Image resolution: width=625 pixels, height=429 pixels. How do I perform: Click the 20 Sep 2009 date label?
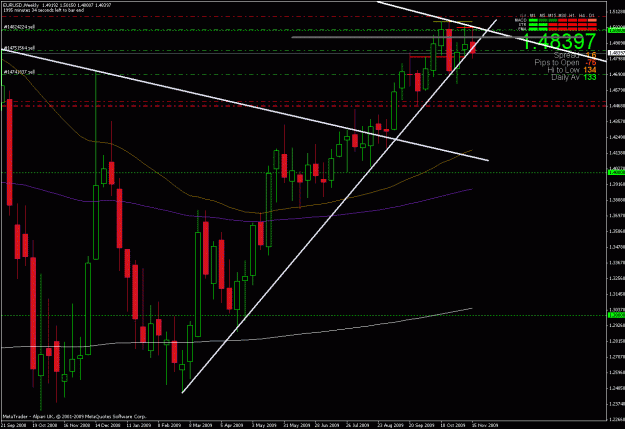click(x=421, y=425)
